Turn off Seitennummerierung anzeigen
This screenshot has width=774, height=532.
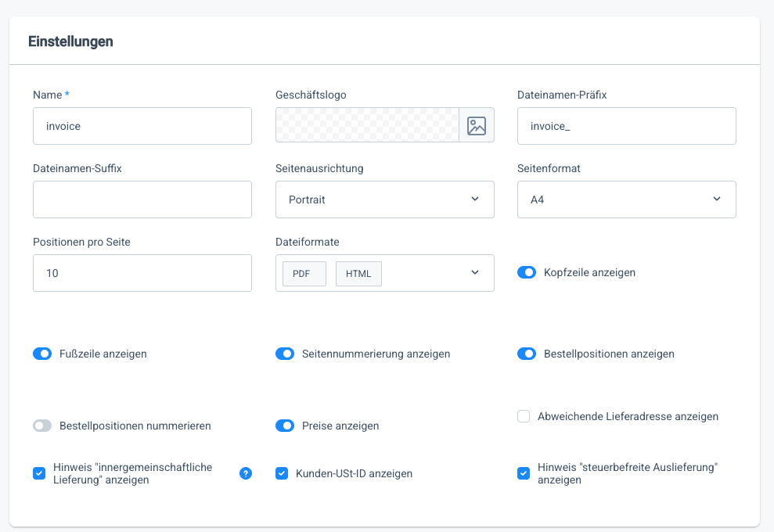[285, 354]
